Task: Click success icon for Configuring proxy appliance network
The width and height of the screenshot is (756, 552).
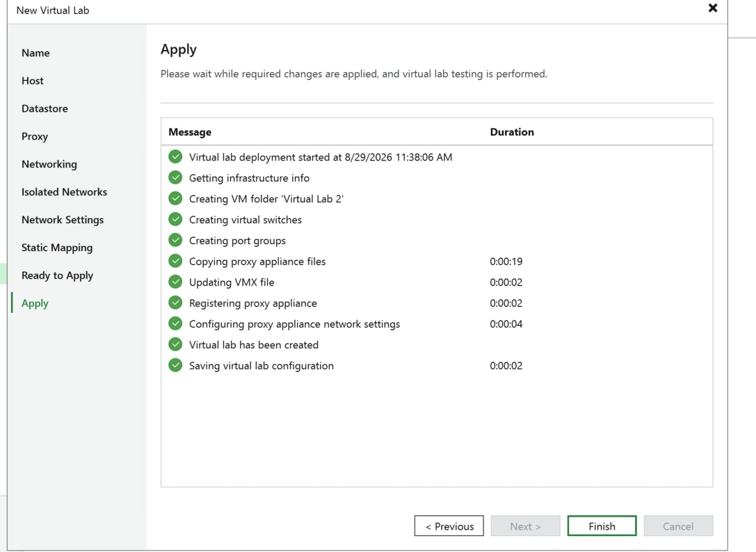Action: [x=175, y=323]
